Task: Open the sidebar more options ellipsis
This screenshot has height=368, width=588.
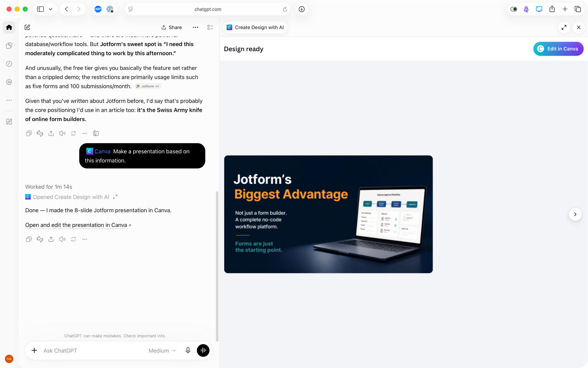Action: 9,100
